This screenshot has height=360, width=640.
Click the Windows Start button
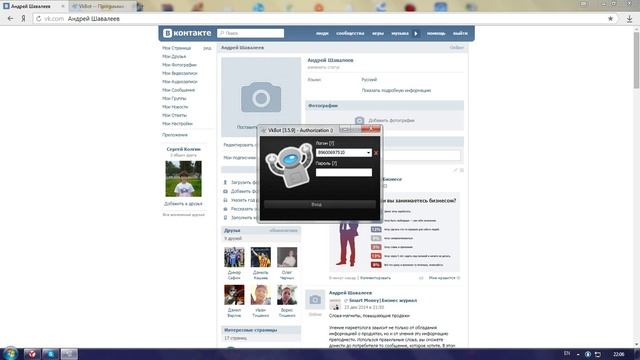[x=10, y=353]
